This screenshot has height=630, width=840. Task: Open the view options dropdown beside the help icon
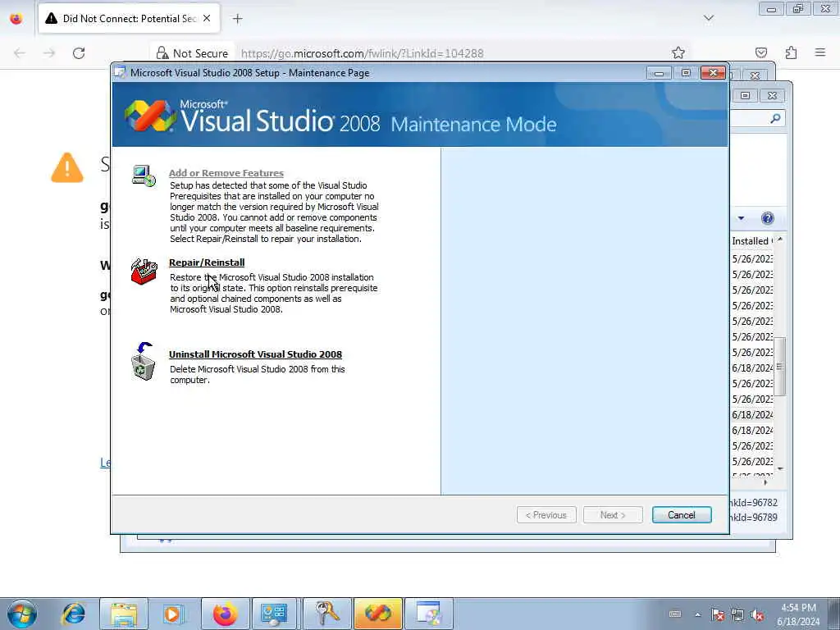click(x=741, y=218)
